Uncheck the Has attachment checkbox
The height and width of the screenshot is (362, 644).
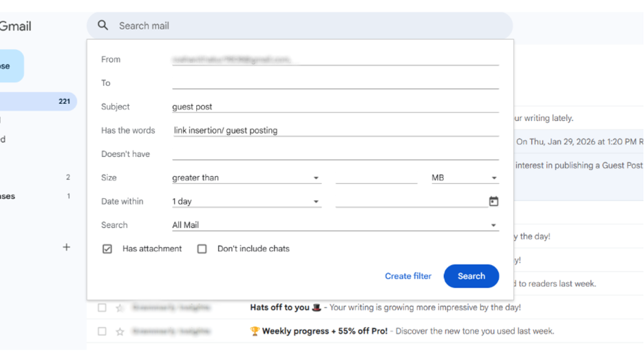(107, 249)
